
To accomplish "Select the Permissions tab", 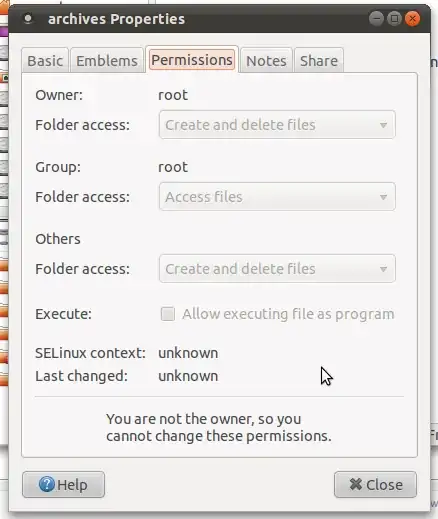I will coord(192,60).
